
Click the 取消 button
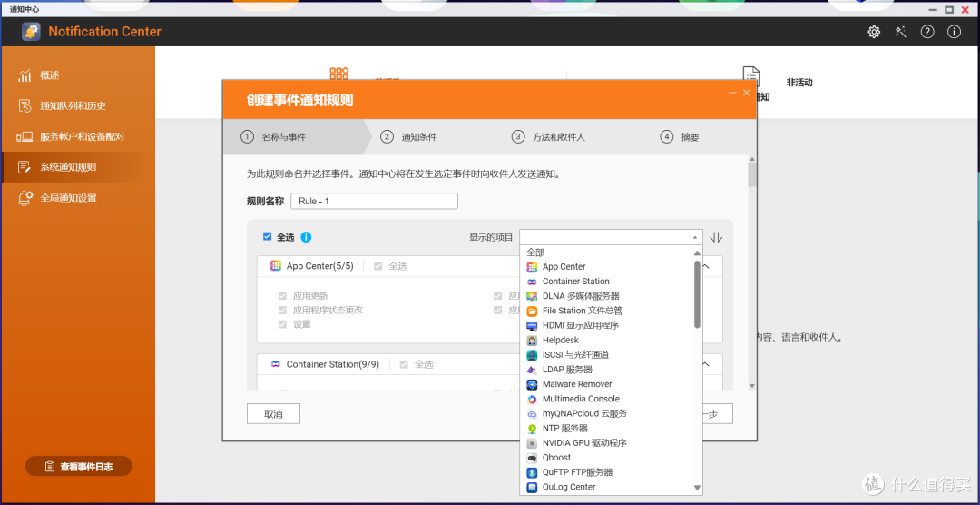tap(273, 413)
